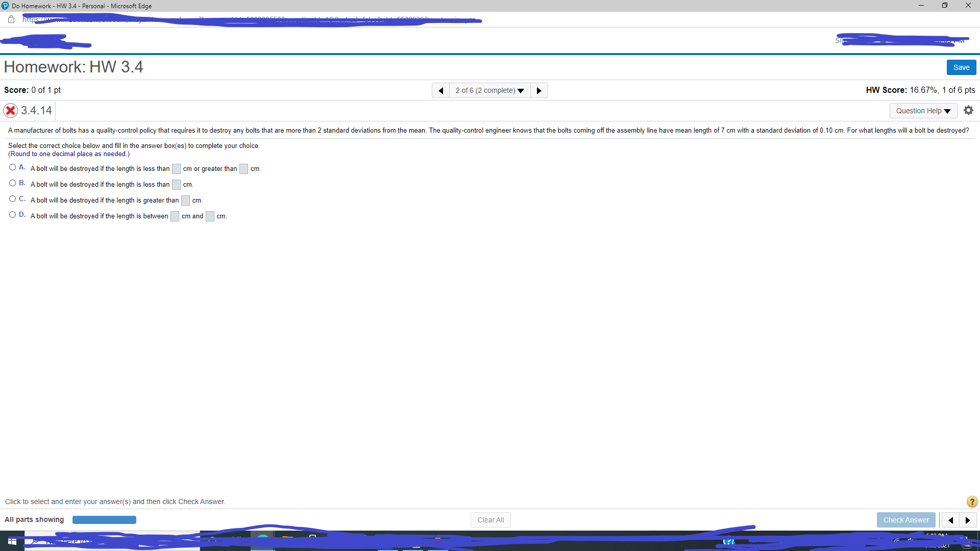Select answer choice C radio button

(12, 198)
